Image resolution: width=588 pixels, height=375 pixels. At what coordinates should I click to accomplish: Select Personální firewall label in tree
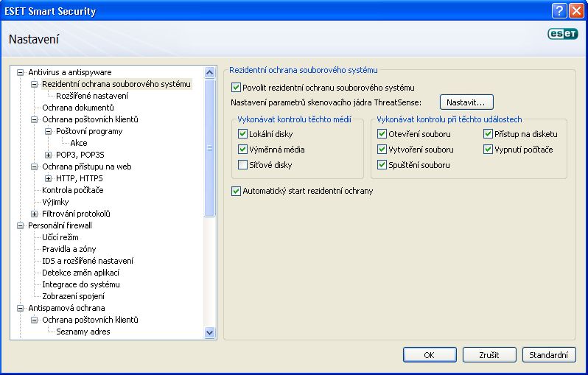[x=60, y=225]
